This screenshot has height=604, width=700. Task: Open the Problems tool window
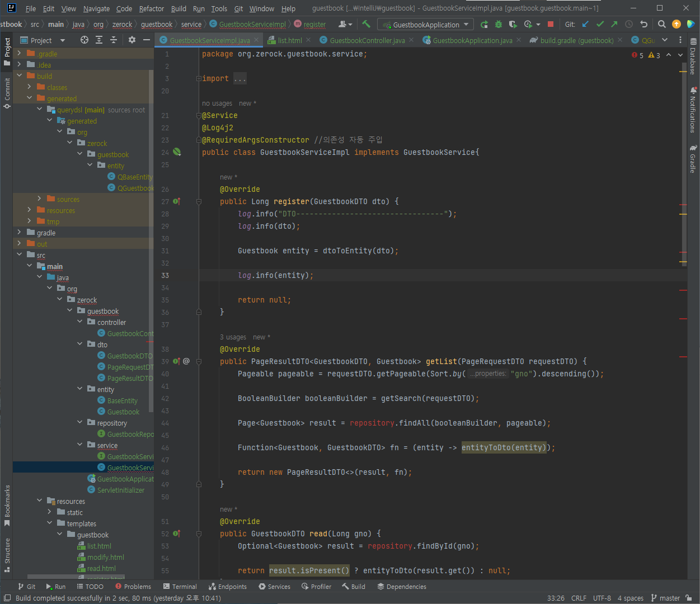click(x=133, y=587)
